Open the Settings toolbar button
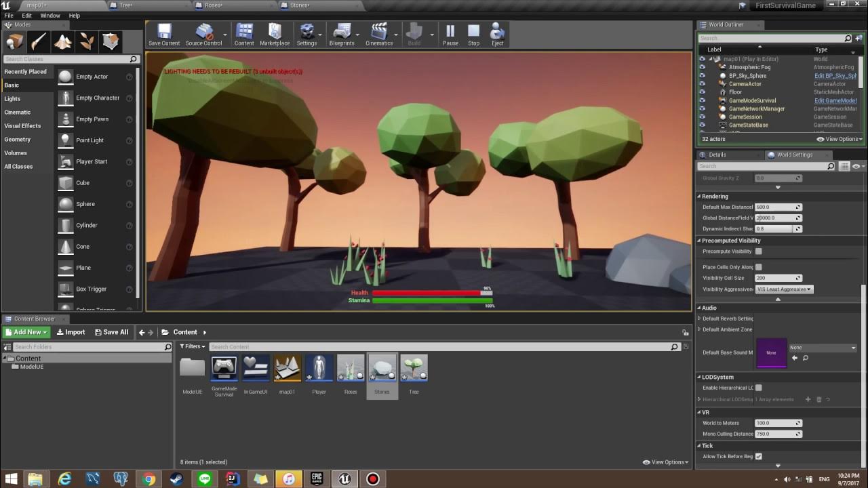 (x=307, y=35)
